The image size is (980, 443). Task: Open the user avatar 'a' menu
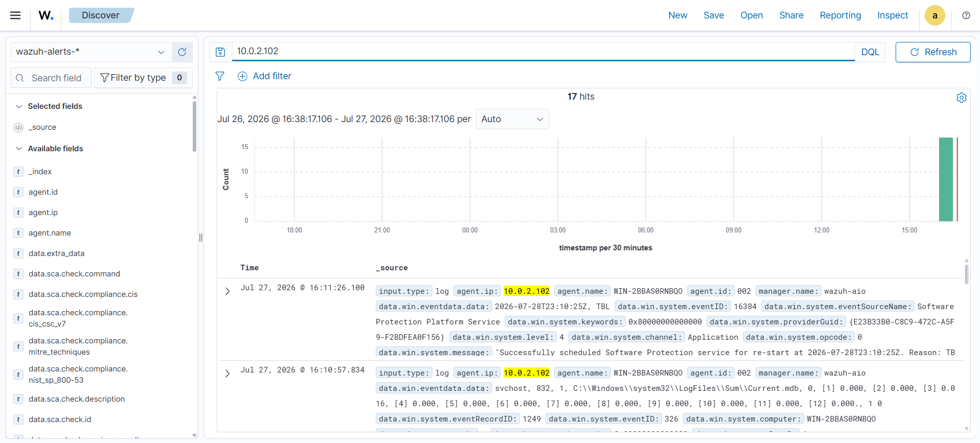935,15
